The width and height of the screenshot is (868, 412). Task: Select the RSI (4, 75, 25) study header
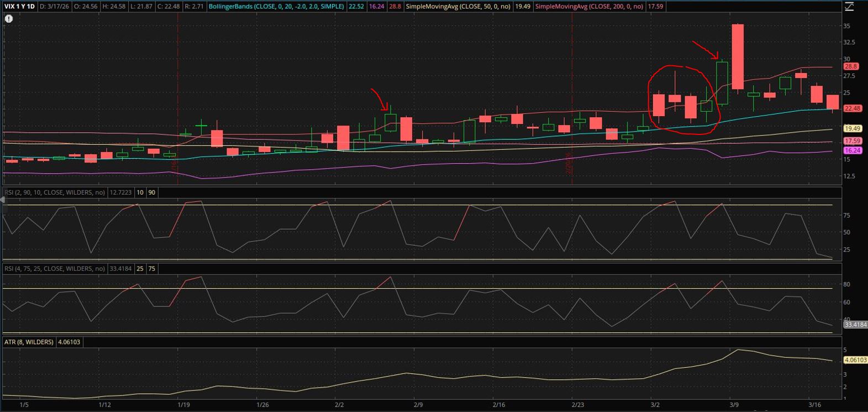tap(54, 269)
